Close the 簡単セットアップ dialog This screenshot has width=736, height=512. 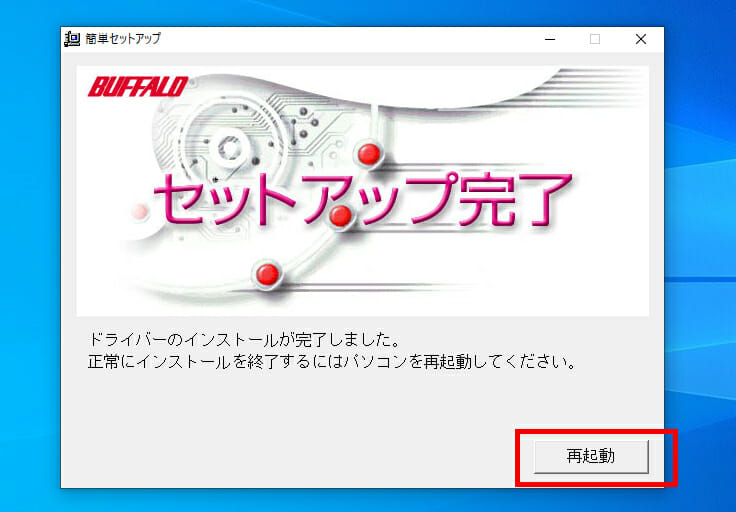click(641, 39)
